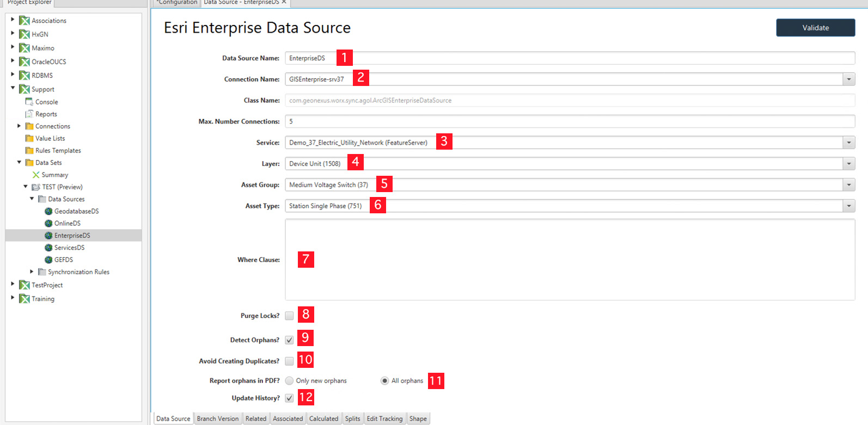Expand the Connections folder node
868x425 pixels.
tap(19, 126)
